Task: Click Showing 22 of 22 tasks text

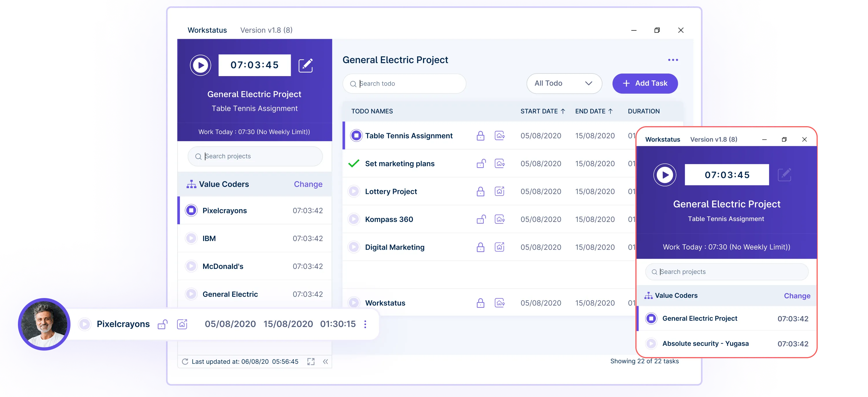Action: coord(644,361)
